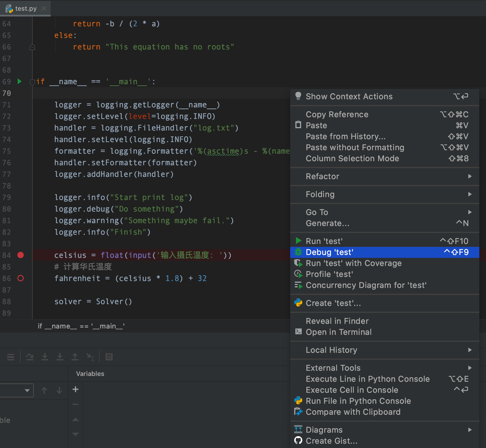Select Debug 'test' in the context menu
The image size is (486, 448).
(x=385, y=252)
